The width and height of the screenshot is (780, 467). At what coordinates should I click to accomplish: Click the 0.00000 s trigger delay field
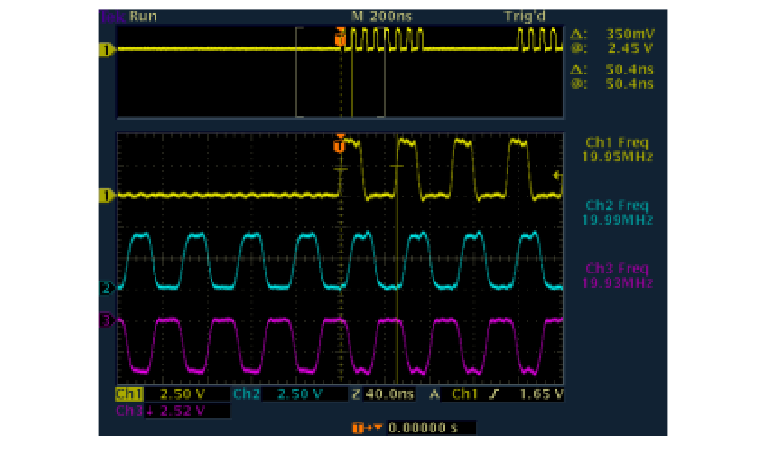pos(420,428)
